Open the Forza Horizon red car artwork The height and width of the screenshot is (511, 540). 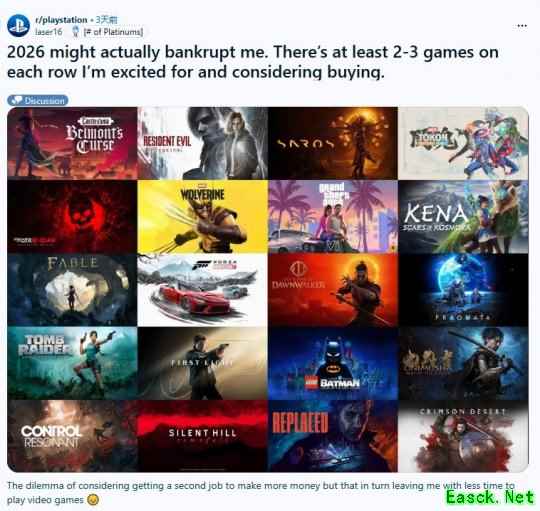202,290
